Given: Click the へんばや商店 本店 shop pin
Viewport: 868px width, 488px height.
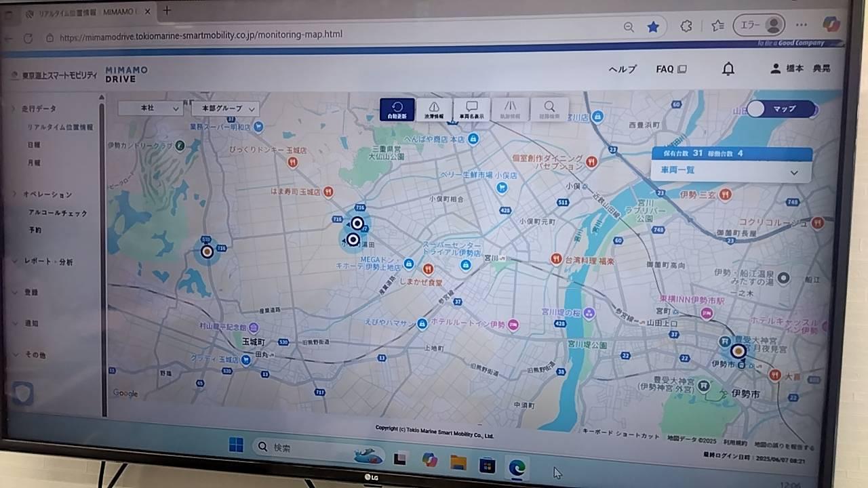Looking at the screenshot, I should [473, 139].
